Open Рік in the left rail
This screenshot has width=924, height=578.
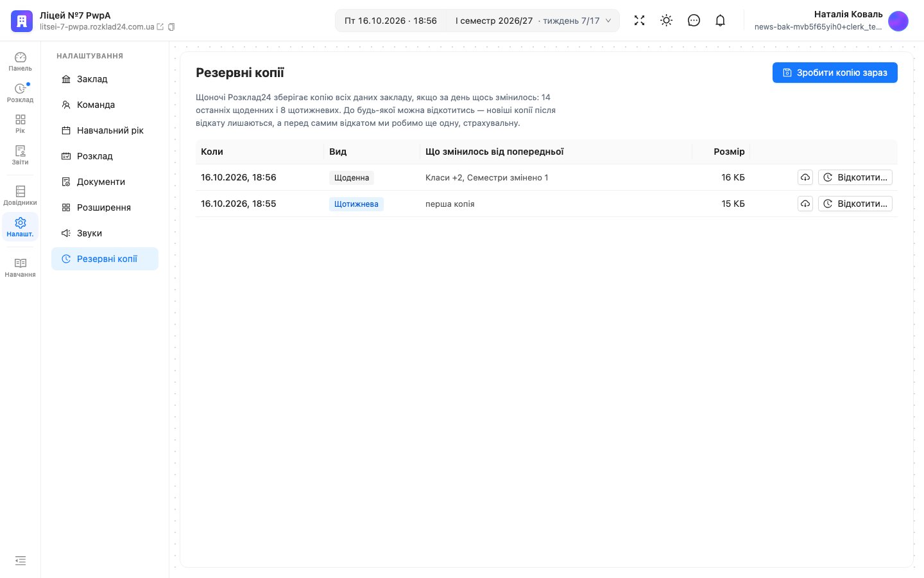(21, 124)
